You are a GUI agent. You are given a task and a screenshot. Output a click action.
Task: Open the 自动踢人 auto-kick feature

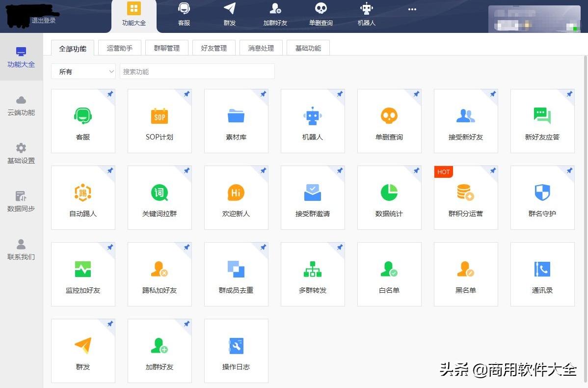[x=83, y=197]
